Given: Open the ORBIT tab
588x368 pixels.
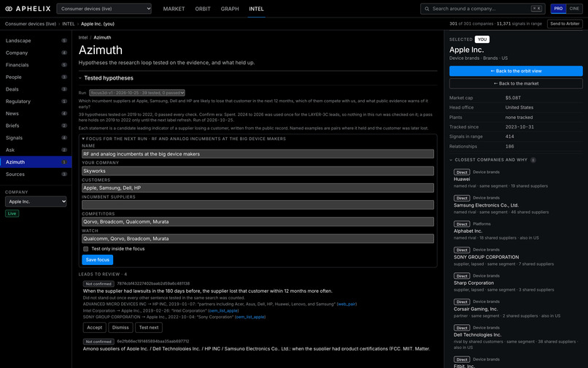Looking at the screenshot, I should click(x=203, y=9).
